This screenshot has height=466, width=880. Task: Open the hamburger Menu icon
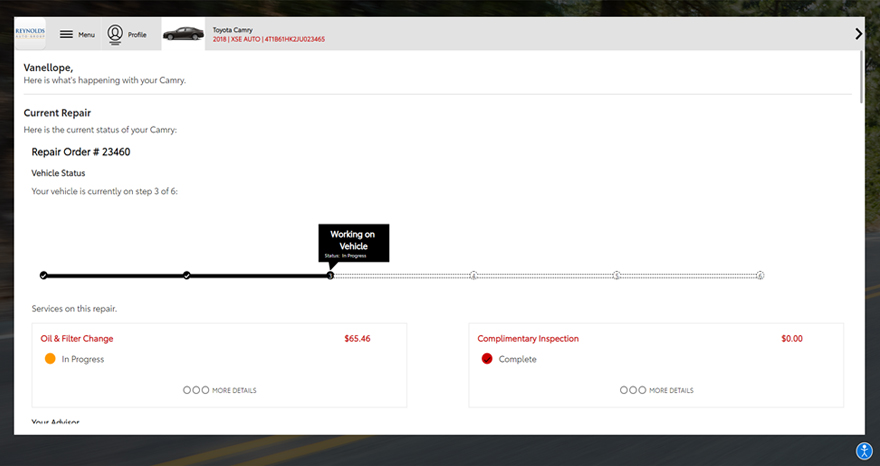click(x=66, y=34)
